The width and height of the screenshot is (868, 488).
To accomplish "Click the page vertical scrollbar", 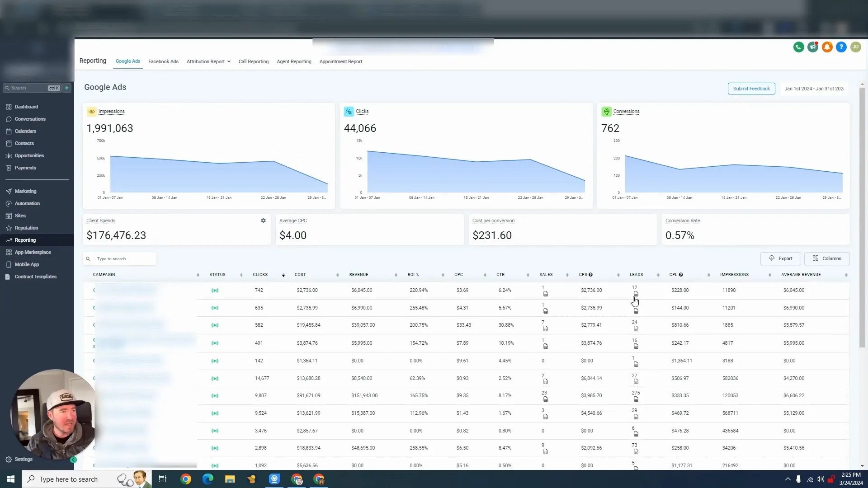I will click(x=862, y=217).
